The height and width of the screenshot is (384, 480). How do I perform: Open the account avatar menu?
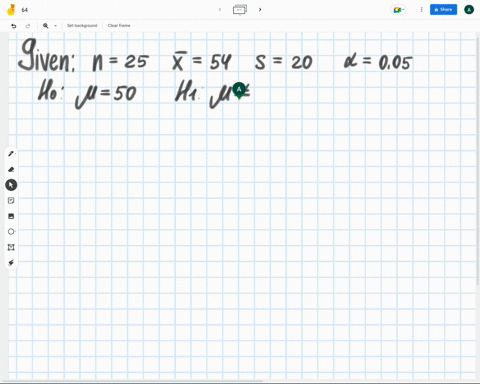tap(469, 10)
